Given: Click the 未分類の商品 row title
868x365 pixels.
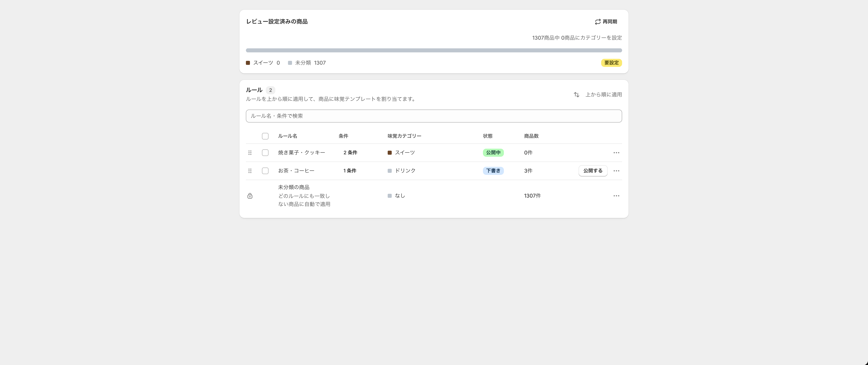Looking at the screenshot, I should (x=293, y=187).
